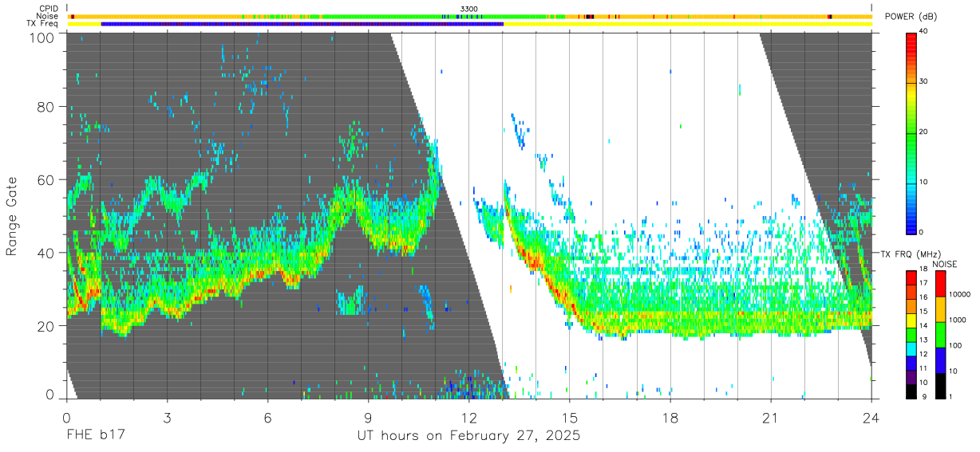The width and height of the screenshot is (980, 452).
Task: Click the 9 tick label on time axis
Action: pos(369,418)
